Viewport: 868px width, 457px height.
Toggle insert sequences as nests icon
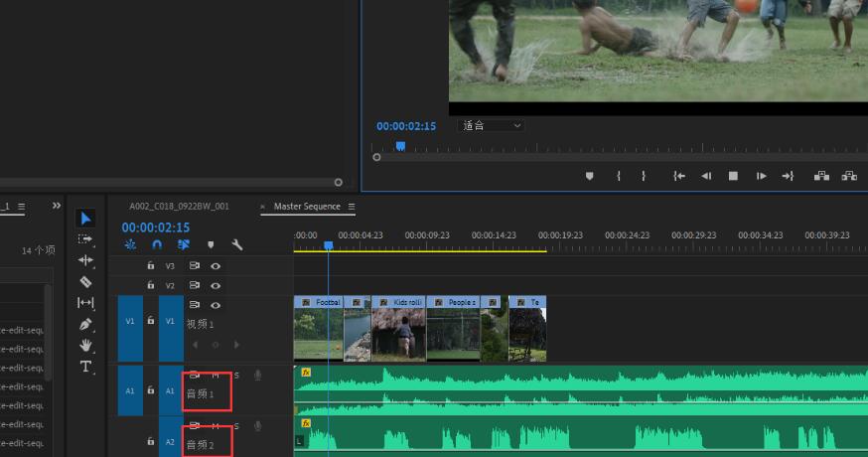(130, 244)
